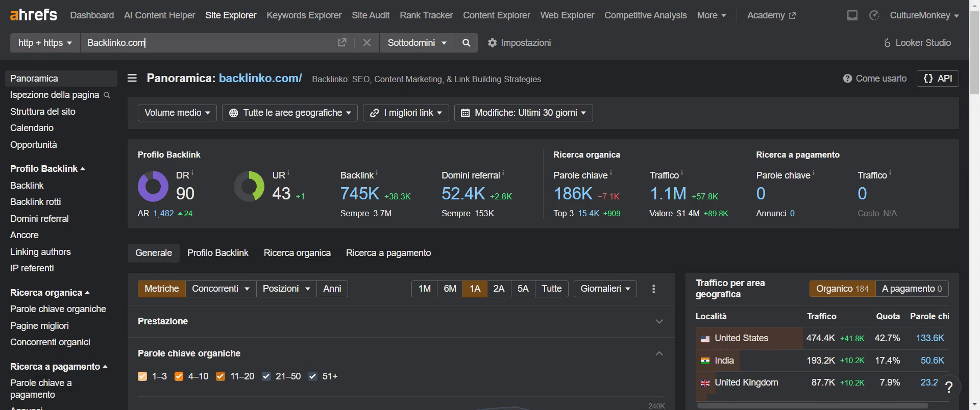This screenshot has width=980, height=410.
Task: Click the Come usarlo help icon
Action: [x=847, y=79]
